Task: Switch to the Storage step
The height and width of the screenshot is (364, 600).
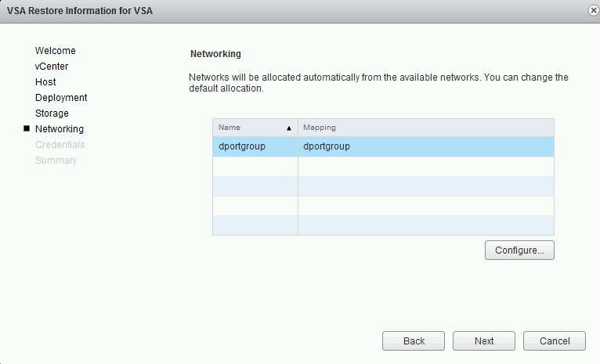Action: 52,114
